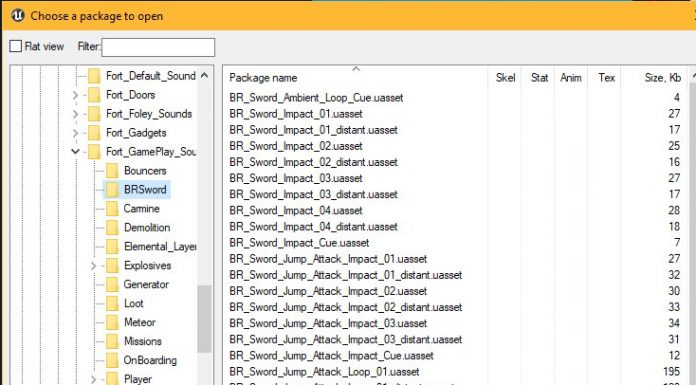Open the Demolition folder
The width and height of the screenshot is (696, 385).
point(147,228)
